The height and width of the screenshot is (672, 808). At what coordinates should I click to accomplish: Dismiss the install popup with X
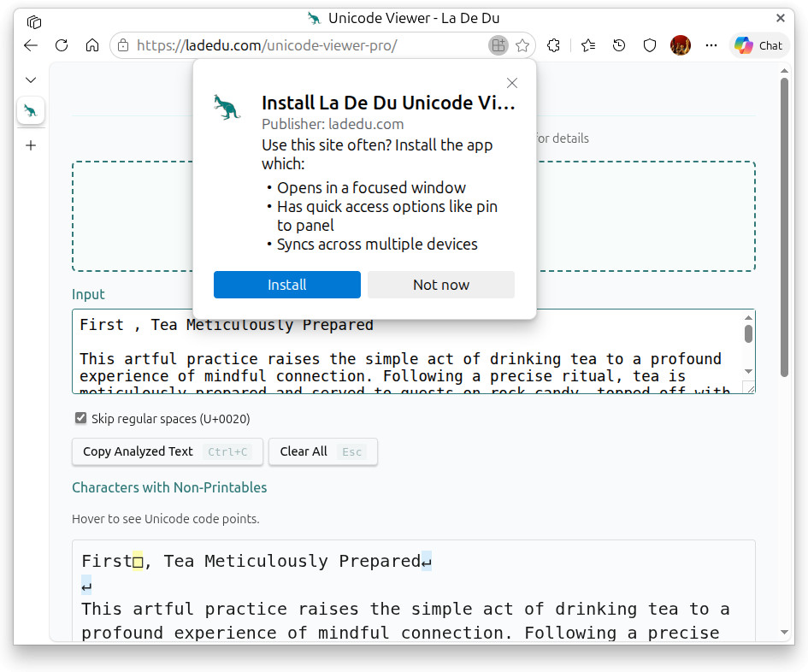pyautogui.click(x=511, y=83)
